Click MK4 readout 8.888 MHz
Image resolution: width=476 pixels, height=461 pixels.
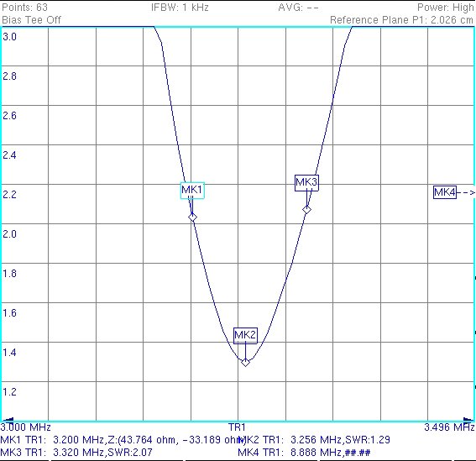pos(304,453)
